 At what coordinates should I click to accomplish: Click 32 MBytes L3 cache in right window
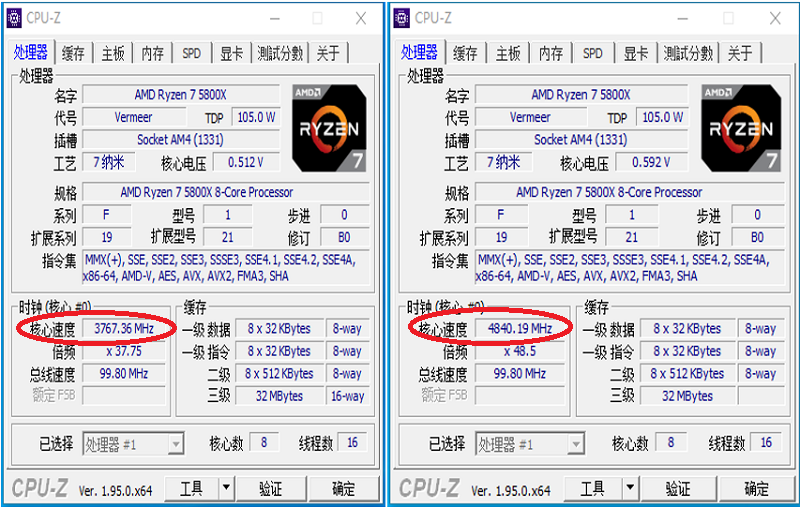pos(687,396)
